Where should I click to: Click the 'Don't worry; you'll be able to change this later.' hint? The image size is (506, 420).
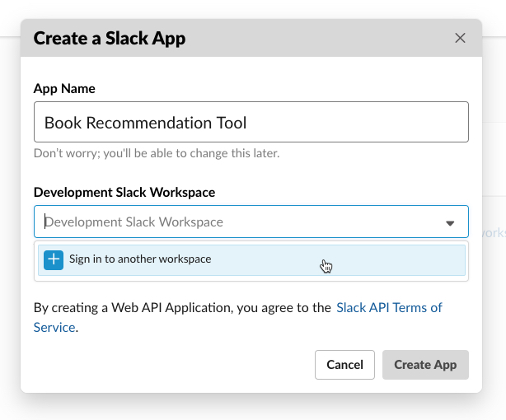tap(157, 153)
